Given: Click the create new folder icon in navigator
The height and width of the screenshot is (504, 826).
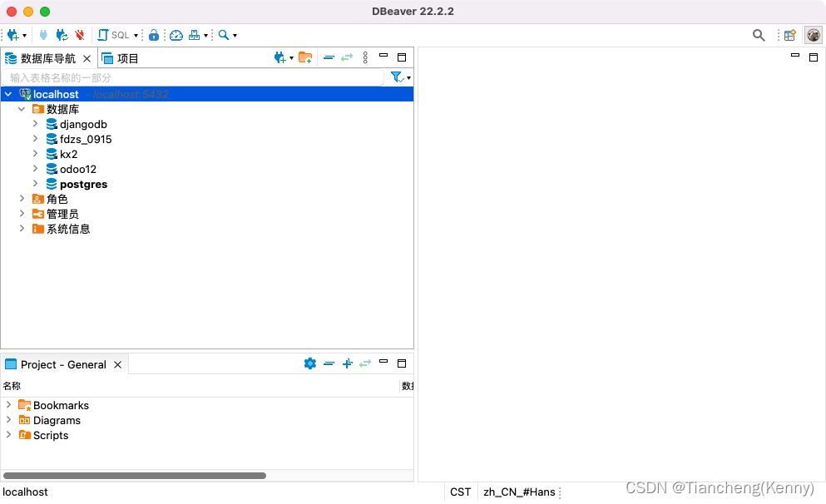Looking at the screenshot, I should point(305,57).
